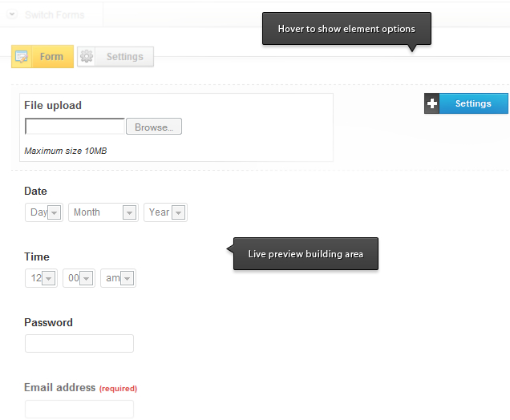The width and height of the screenshot is (510, 420).
Task: Open the Day dropdown
Action: click(x=44, y=212)
